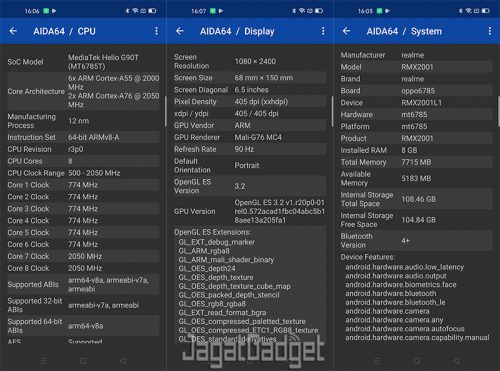Open overflow menu on System screen
Viewport: 500px width, 371px height.
[x=489, y=31]
